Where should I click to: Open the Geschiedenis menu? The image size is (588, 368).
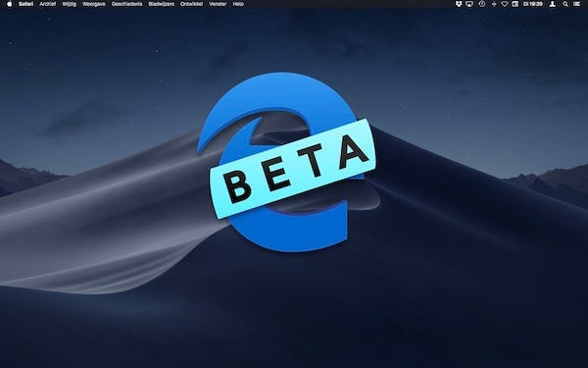pos(126,4)
